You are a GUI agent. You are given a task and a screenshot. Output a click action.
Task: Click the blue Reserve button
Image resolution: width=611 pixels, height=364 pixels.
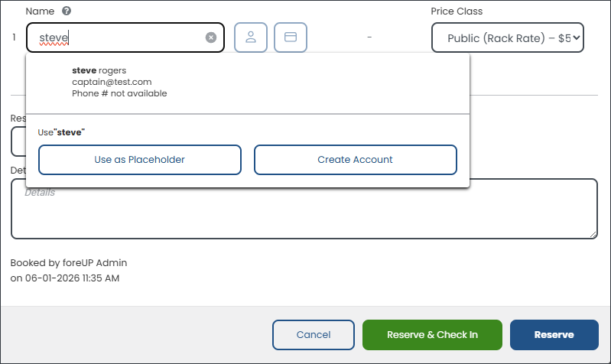coord(554,335)
